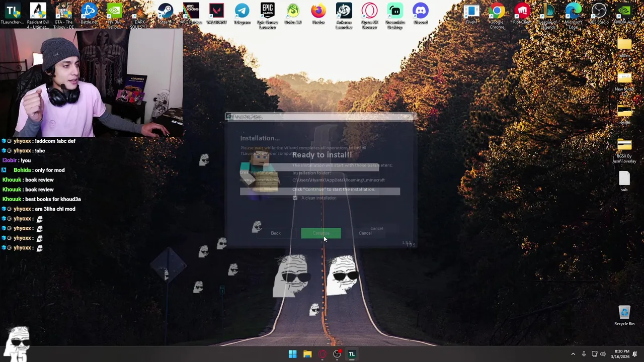Show hidden system tray icons

573,354
